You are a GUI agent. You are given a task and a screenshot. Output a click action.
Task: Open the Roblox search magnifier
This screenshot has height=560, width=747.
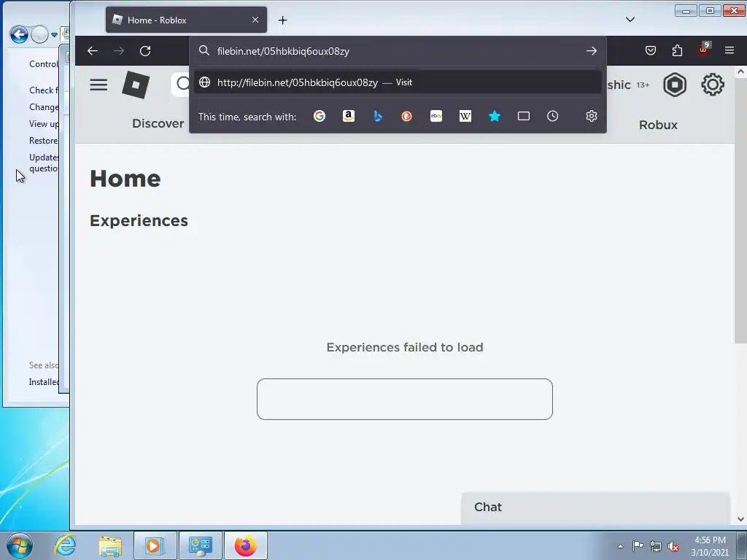[x=182, y=85]
